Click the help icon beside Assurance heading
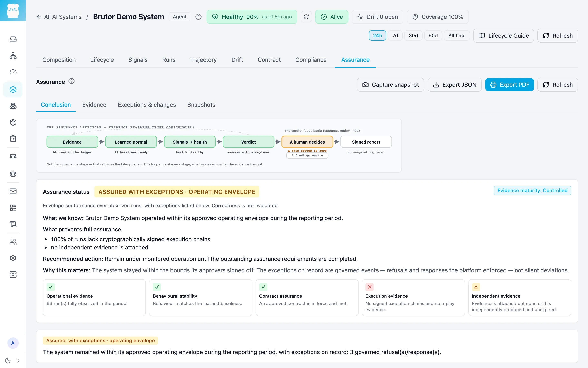This screenshot has width=588, height=368. click(x=71, y=81)
